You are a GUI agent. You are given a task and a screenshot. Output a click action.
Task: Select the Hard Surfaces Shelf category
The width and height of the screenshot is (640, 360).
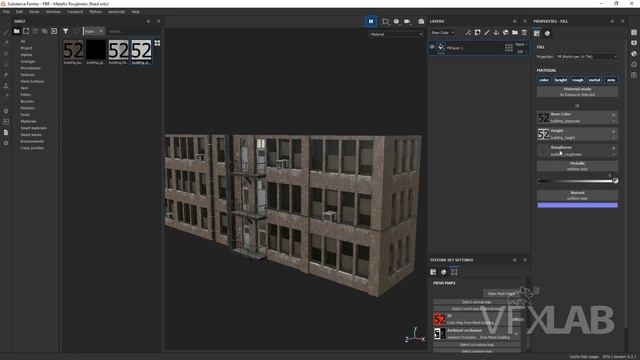[x=32, y=81]
